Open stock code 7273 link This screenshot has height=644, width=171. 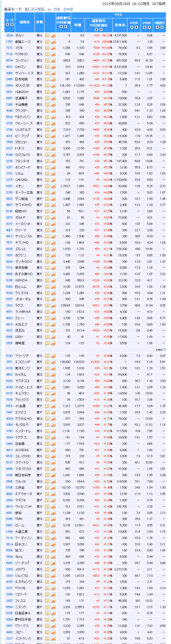tap(9, 48)
